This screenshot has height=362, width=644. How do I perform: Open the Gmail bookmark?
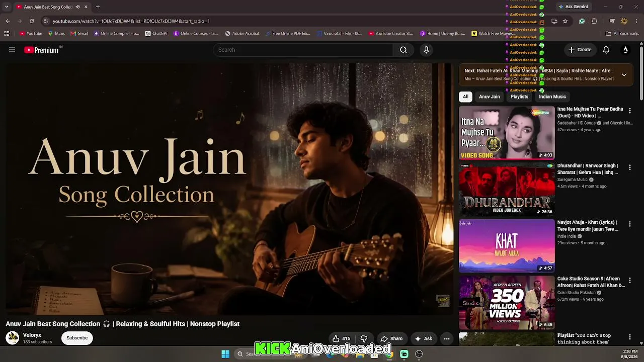pyautogui.click(x=79, y=34)
